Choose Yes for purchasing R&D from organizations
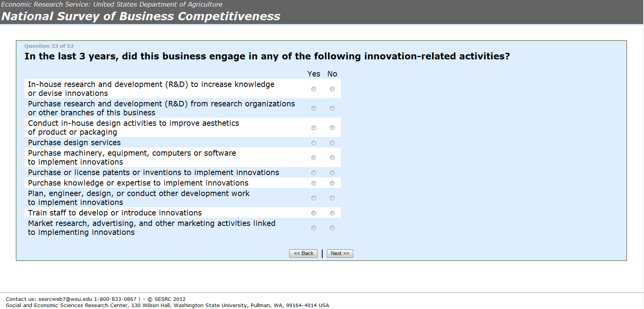Viewport: 644px width, 309px height. click(314, 108)
